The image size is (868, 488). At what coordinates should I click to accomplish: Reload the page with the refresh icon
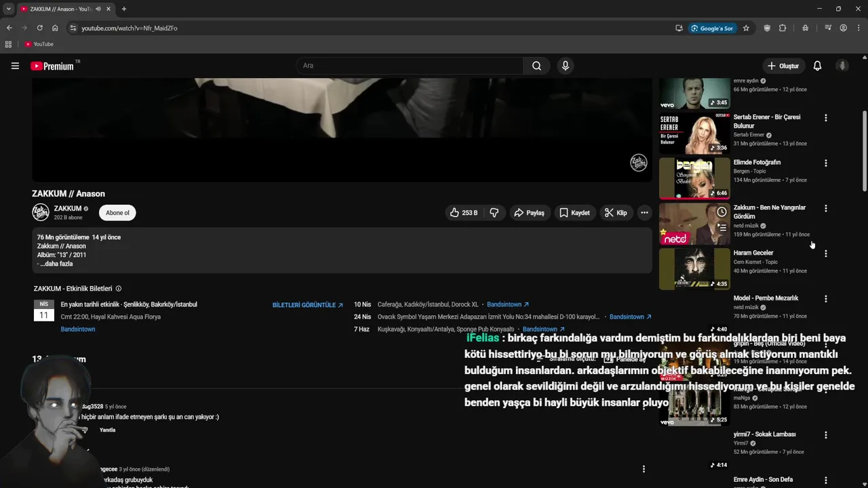click(x=39, y=28)
